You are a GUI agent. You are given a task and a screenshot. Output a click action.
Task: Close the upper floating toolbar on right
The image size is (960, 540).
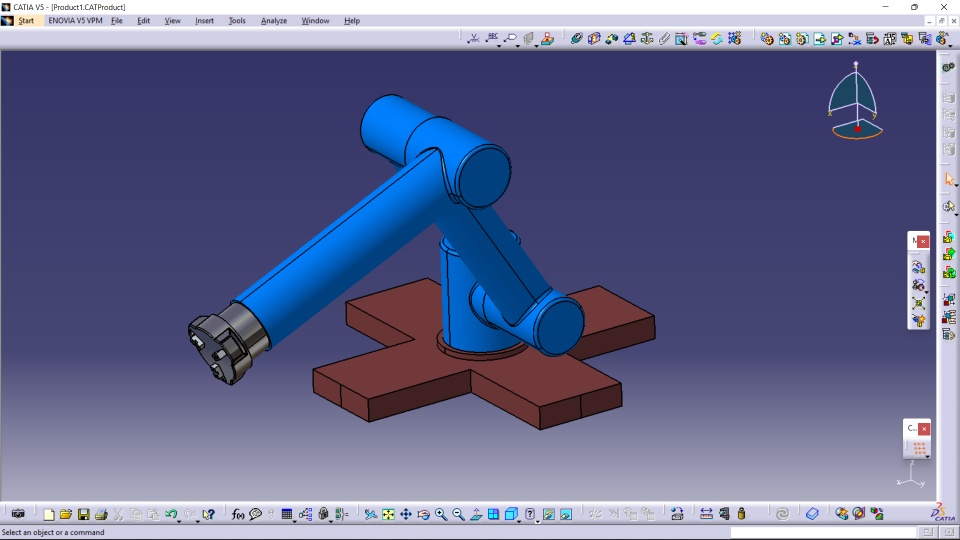point(923,241)
